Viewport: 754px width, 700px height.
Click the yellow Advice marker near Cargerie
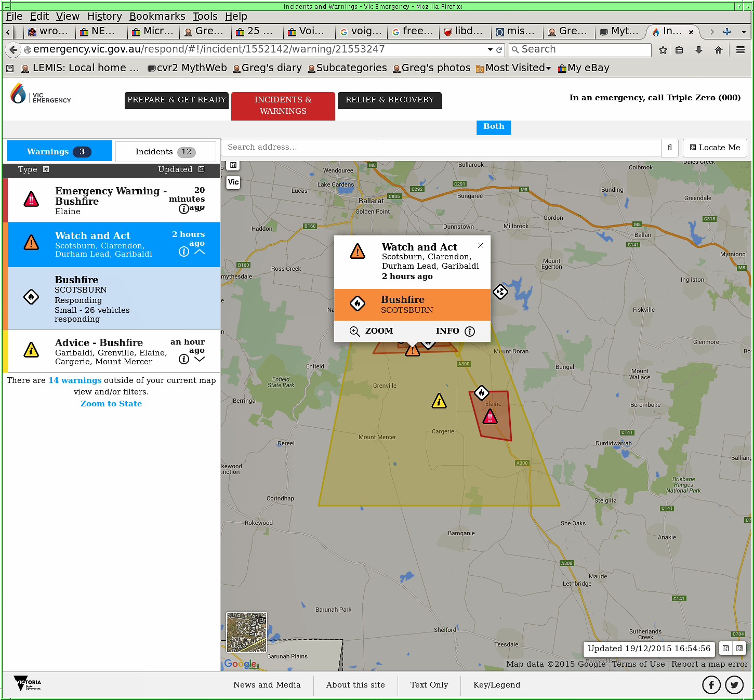tap(439, 401)
